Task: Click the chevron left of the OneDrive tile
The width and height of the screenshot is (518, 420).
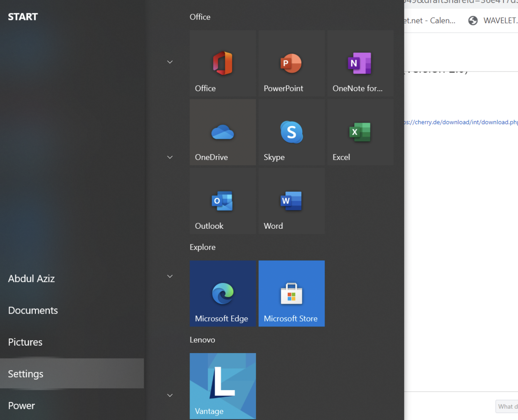Action: tap(170, 157)
